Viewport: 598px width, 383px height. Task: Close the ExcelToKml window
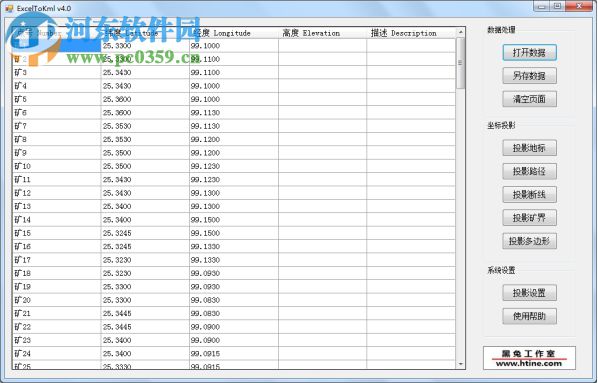(579, 6)
